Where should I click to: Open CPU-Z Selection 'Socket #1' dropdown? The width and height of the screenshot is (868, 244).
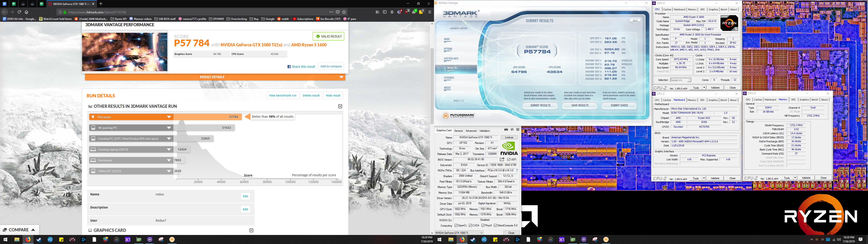tap(681, 80)
